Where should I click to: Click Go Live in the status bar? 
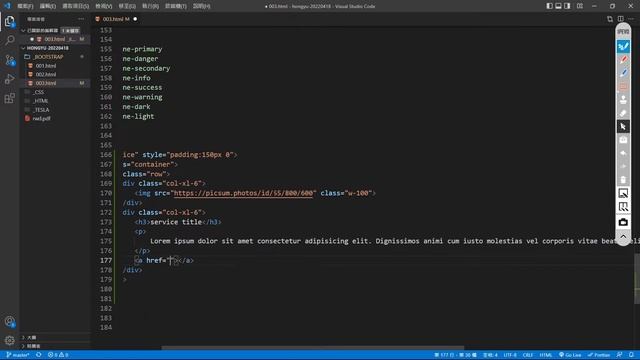coord(570,355)
